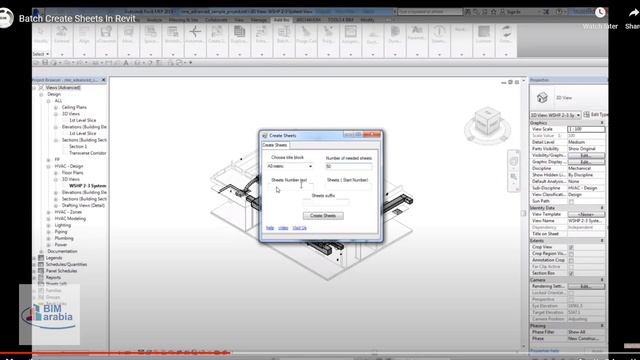
Task: Click the Legends icon in Project Browser
Action: coord(41,258)
